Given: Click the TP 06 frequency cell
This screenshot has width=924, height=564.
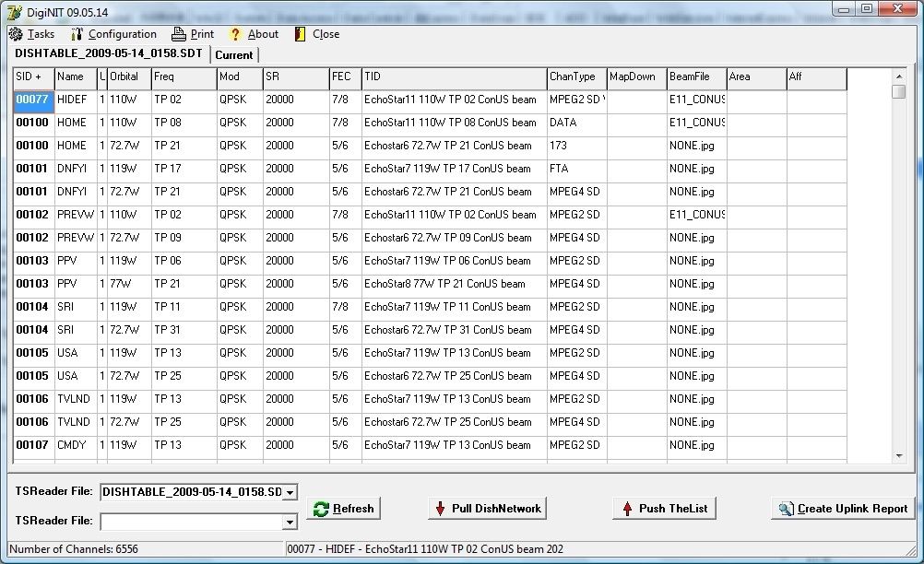Looking at the screenshot, I should click(184, 262).
